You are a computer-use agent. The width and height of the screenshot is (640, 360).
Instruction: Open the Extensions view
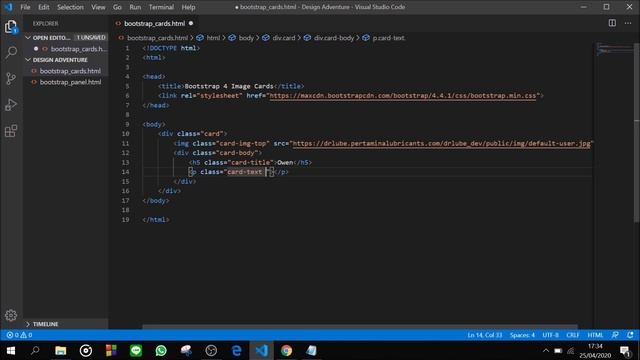click(11, 131)
